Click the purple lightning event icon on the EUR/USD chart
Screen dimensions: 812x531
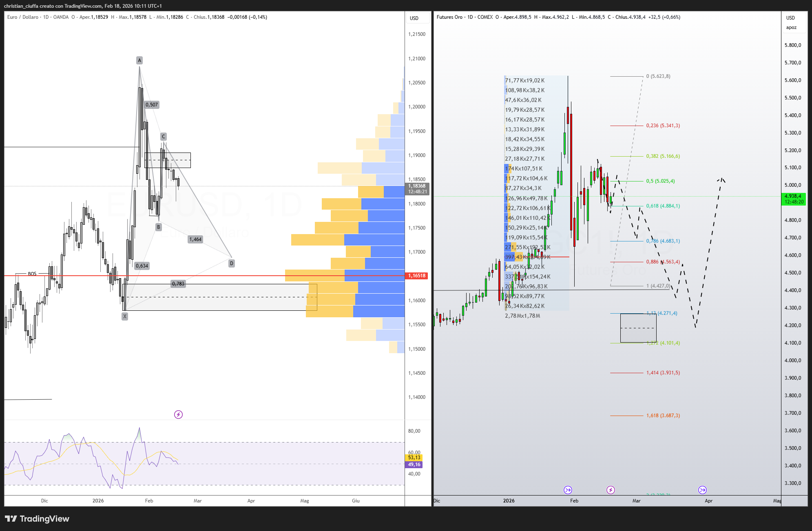pyautogui.click(x=178, y=414)
